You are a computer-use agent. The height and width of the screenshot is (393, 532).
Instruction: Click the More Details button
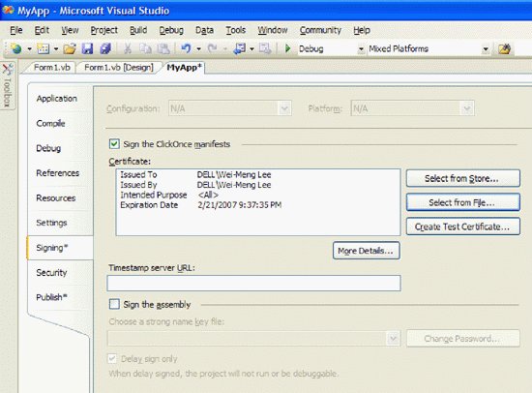(366, 251)
